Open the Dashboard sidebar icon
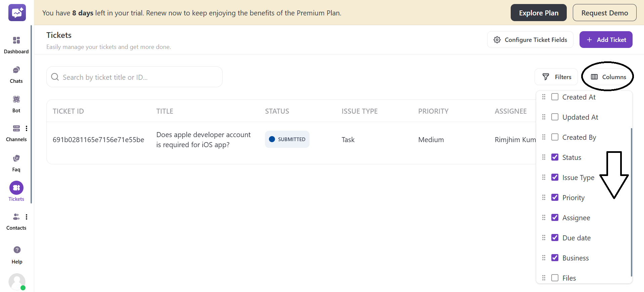Image resolution: width=644 pixels, height=292 pixels. click(16, 41)
